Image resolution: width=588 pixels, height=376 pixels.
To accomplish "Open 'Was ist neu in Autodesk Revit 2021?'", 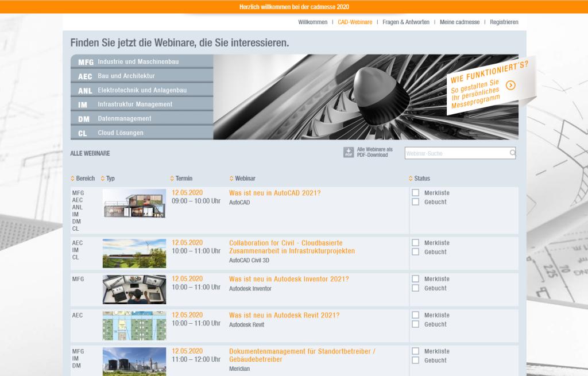I will pyautogui.click(x=284, y=315).
